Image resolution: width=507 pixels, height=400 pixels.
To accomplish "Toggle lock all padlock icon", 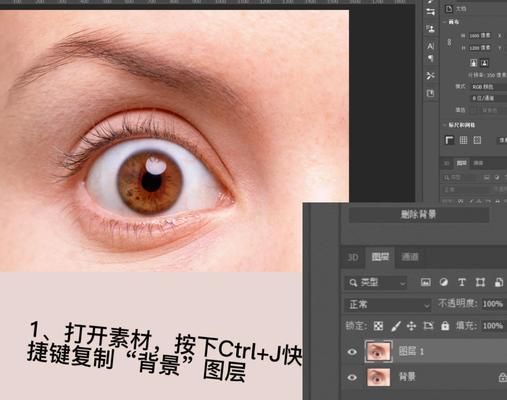I will click(x=445, y=326).
